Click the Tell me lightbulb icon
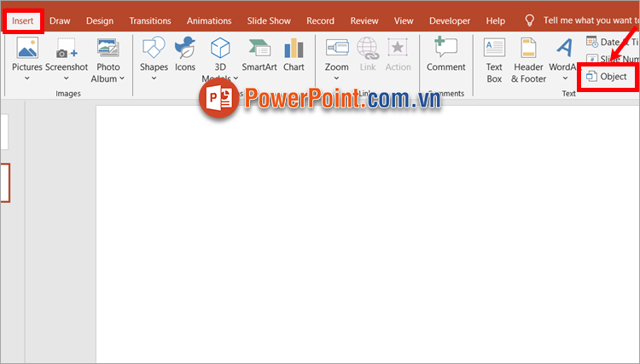The height and width of the screenshot is (364, 640). click(529, 20)
